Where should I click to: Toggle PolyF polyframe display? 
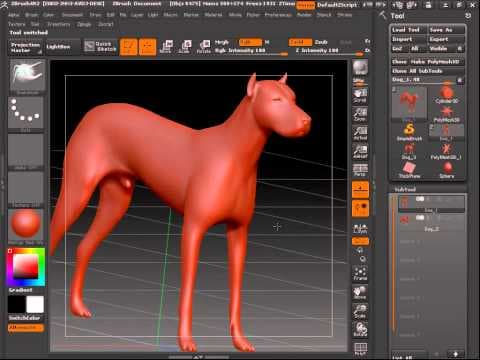coord(360,348)
